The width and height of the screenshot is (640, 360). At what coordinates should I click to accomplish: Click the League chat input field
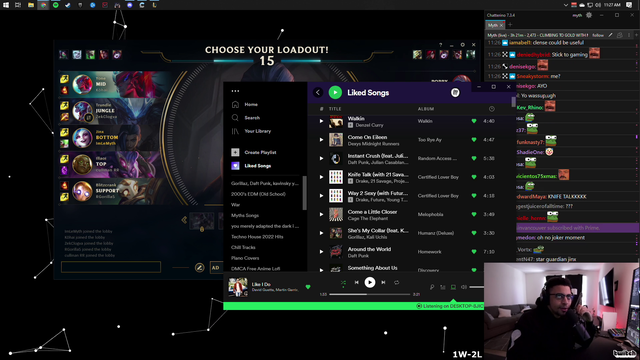tap(111, 267)
